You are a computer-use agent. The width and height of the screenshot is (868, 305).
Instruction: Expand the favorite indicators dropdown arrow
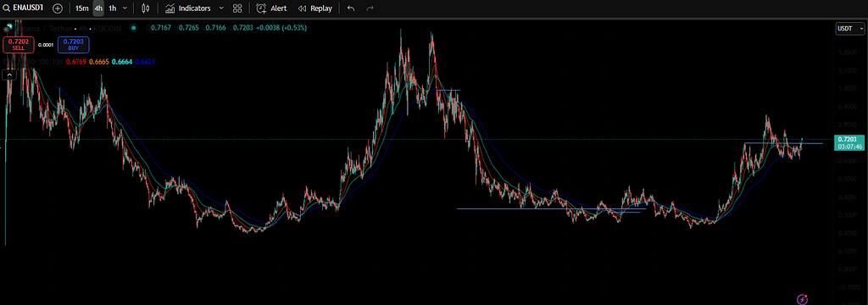[221, 8]
